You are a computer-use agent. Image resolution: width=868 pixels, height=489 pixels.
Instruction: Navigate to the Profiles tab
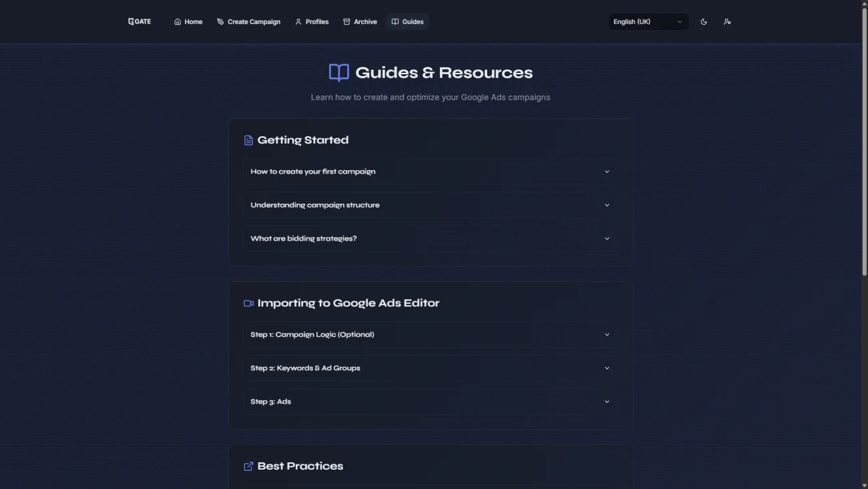[312, 22]
